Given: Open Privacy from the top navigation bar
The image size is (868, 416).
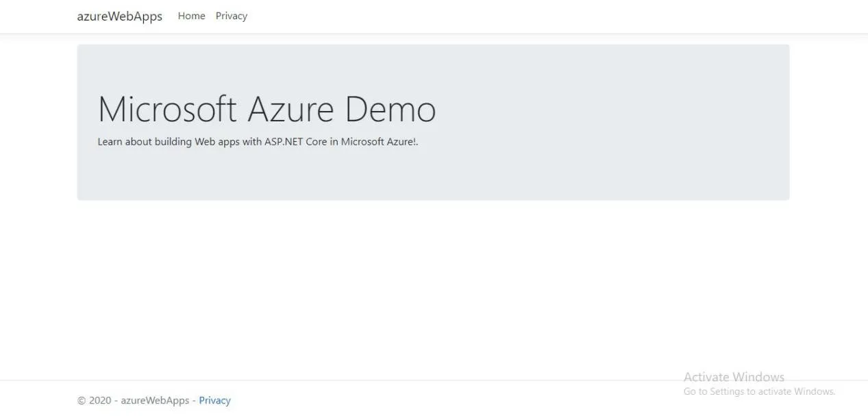Looking at the screenshot, I should coord(232,16).
